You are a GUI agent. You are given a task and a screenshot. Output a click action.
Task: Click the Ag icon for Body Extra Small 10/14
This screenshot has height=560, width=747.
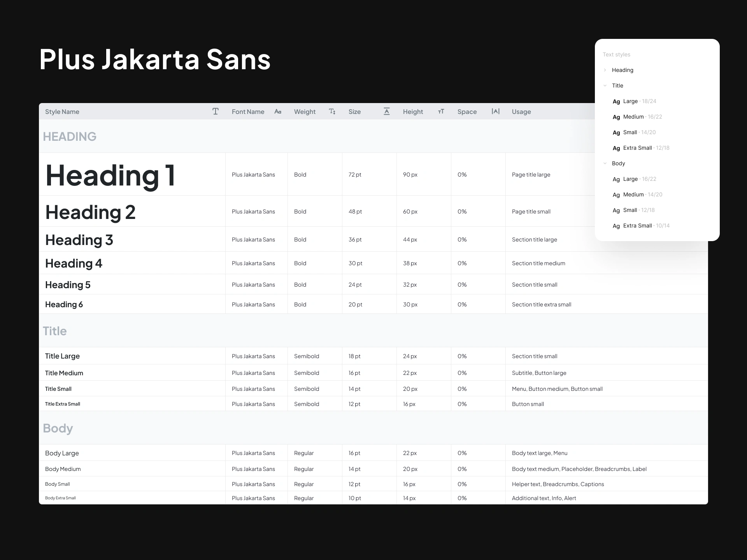(x=616, y=226)
